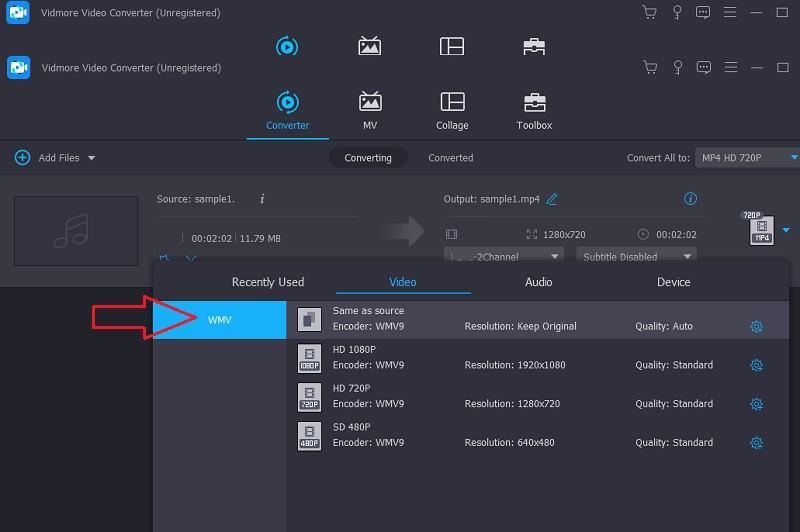Click the MV tab icon
This screenshot has height=532, width=800.
[370, 102]
